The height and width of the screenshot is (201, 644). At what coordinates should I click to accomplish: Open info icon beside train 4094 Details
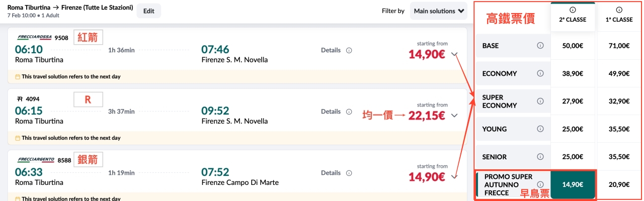coord(349,112)
